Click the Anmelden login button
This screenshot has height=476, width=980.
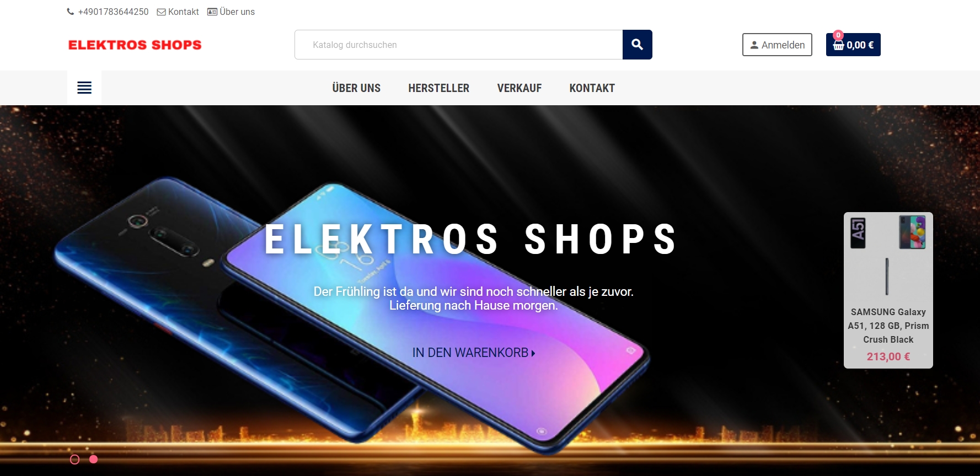pyautogui.click(x=777, y=45)
